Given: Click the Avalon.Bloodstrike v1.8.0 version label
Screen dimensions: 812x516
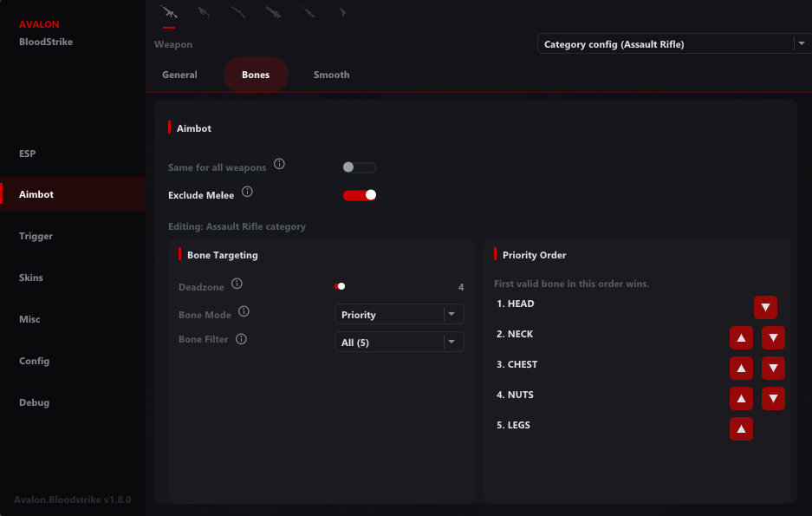Looking at the screenshot, I should tap(73, 500).
